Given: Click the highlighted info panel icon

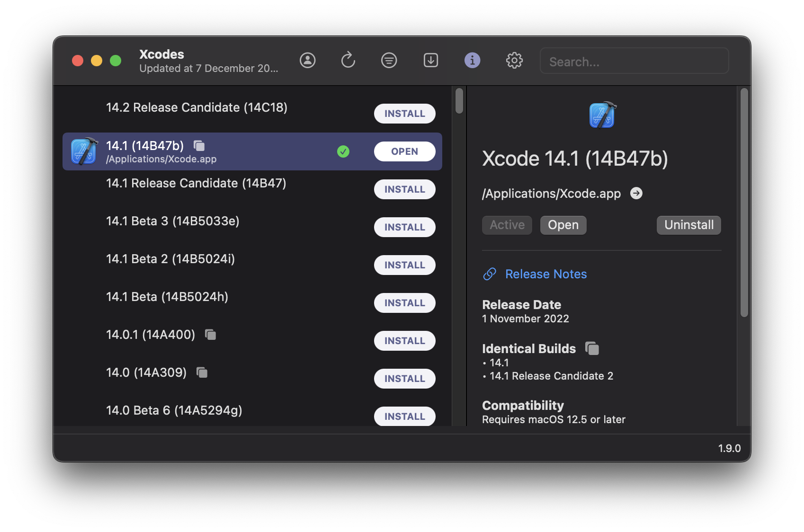Looking at the screenshot, I should [472, 60].
